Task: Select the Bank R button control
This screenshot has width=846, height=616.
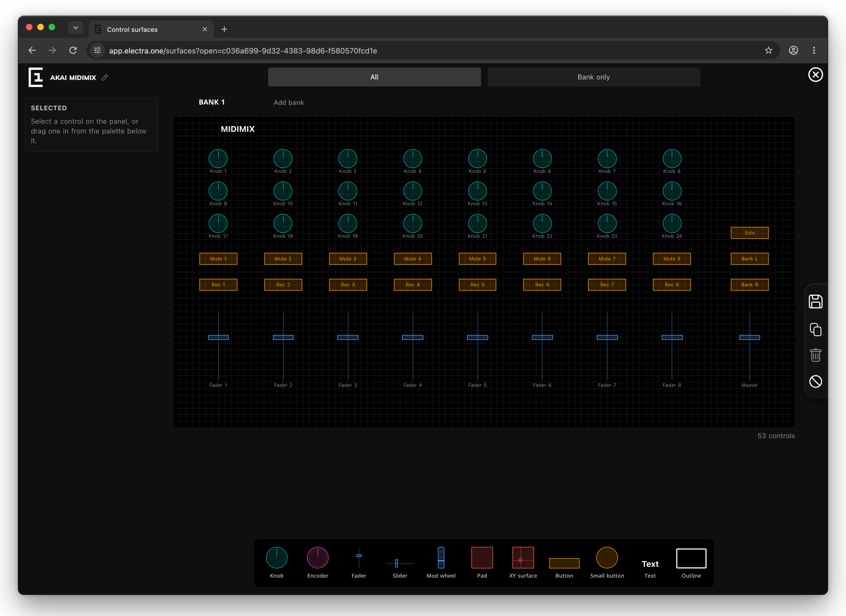Action: point(750,284)
